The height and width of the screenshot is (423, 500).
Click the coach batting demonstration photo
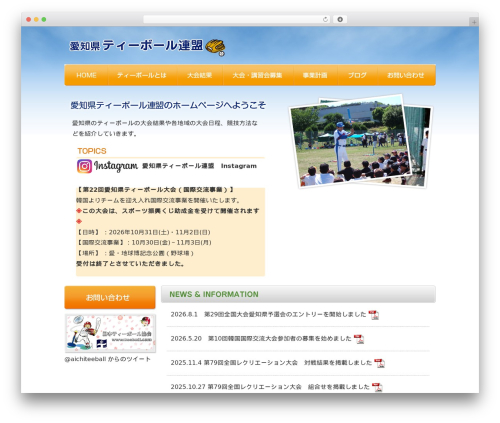point(350,140)
